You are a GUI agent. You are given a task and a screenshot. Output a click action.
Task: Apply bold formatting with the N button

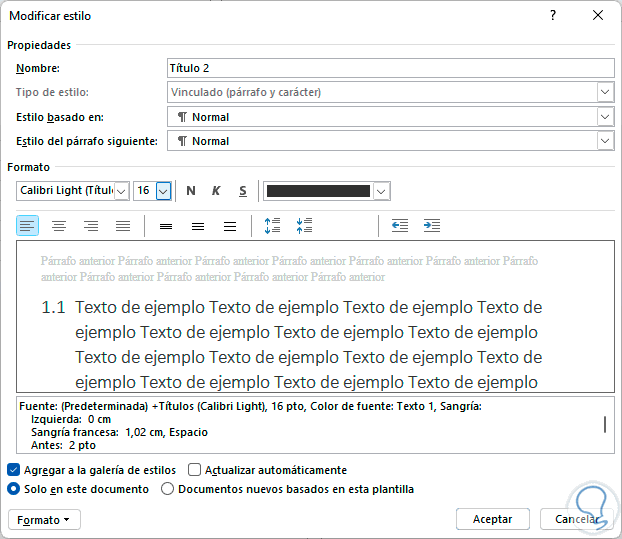[191, 191]
